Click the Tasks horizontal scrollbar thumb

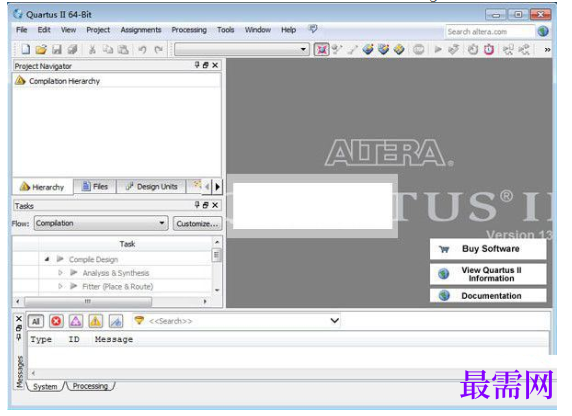(88, 301)
